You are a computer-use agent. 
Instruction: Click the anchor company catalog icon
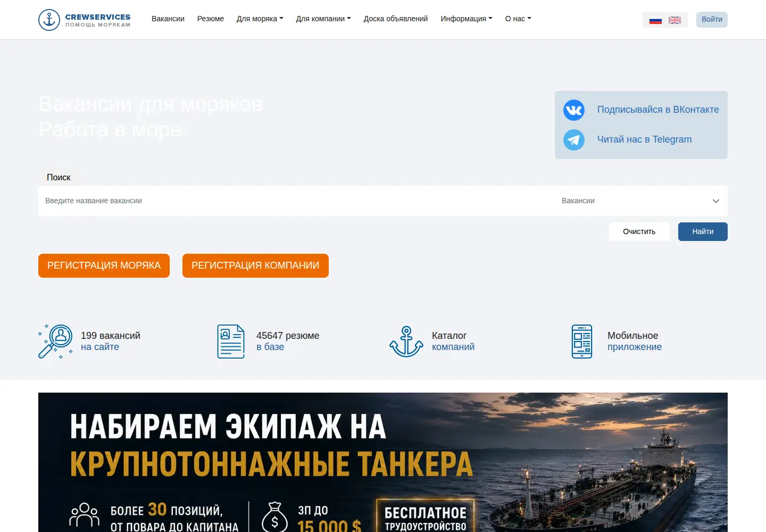pos(406,342)
